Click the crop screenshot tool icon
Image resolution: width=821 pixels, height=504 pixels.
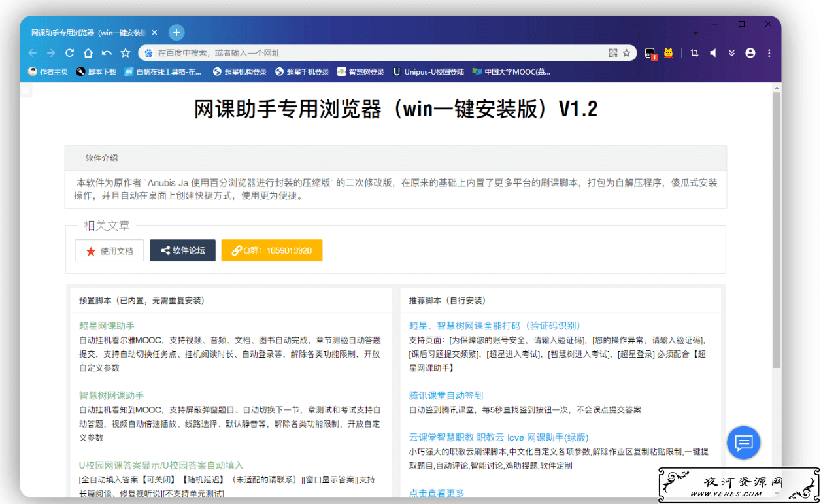694,53
